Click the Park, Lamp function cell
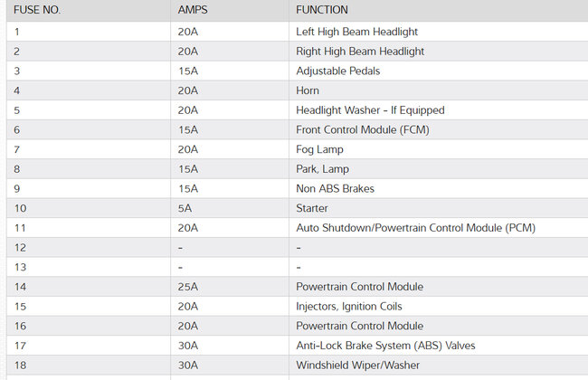 tap(322, 169)
